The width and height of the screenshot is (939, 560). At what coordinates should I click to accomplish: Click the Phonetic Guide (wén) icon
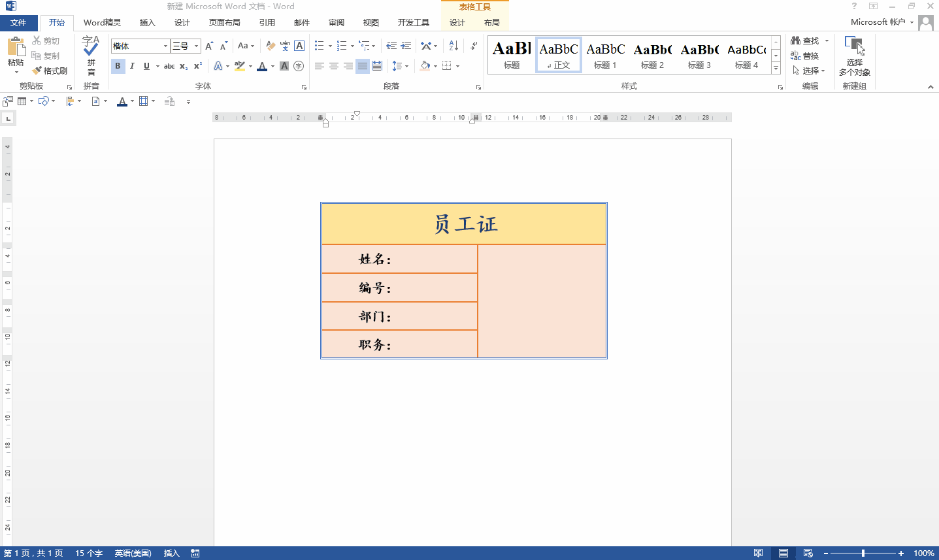click(285, 46)
